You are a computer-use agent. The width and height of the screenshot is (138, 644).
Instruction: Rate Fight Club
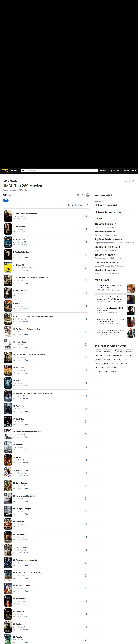tap(26, 373)
